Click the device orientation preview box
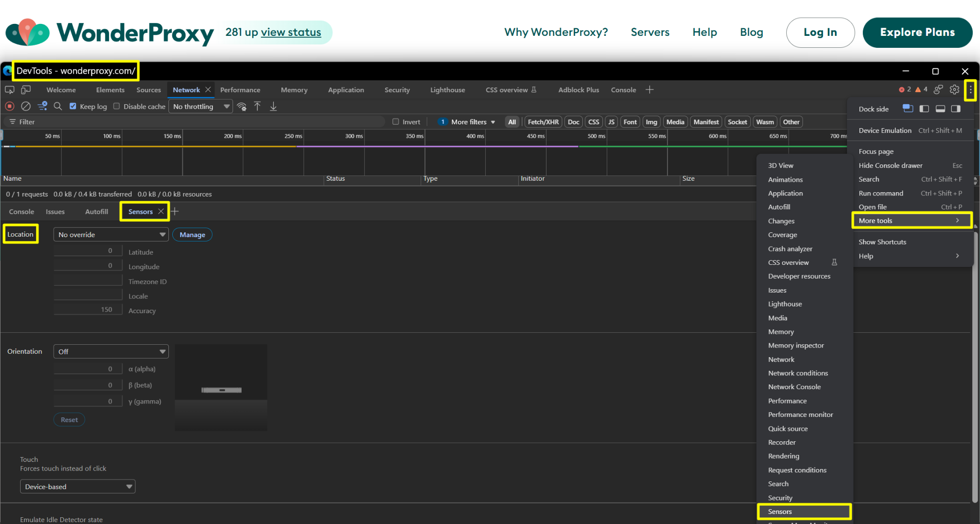 (x=221, y=387)
